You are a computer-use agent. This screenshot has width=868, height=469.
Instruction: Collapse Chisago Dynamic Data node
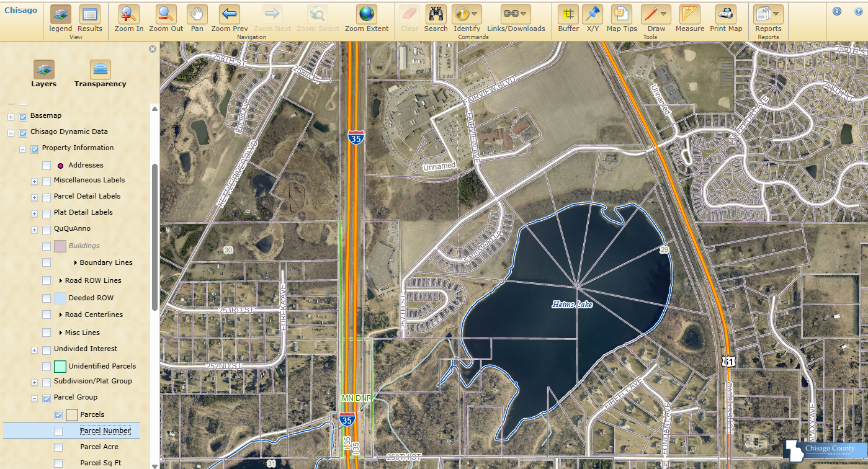11,133
